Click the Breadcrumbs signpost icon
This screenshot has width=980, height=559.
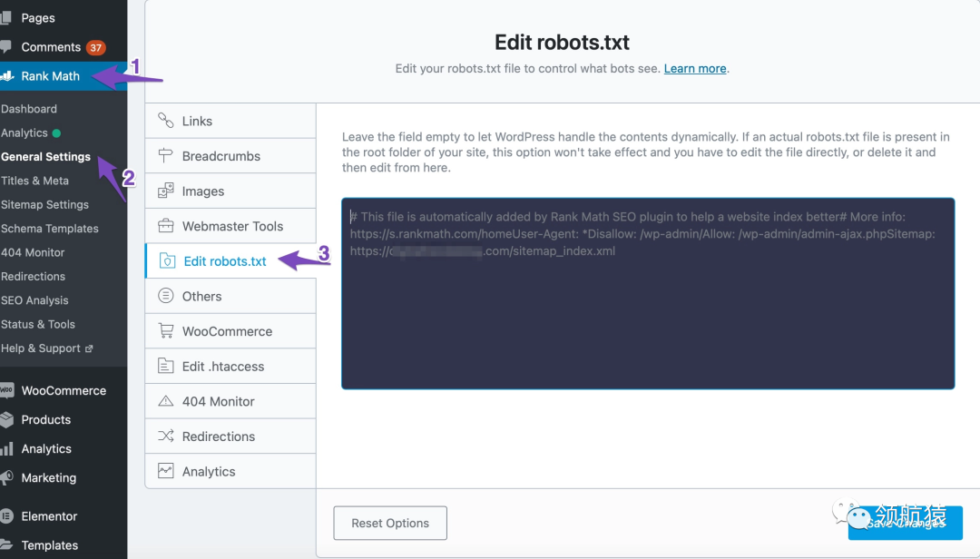click(166, 156)
